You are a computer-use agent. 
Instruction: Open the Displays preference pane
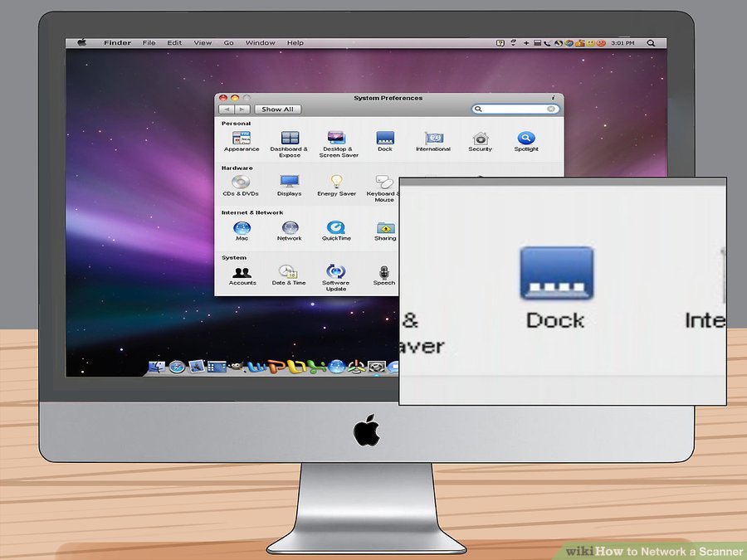pyautogui.click(x=289, y=186)
